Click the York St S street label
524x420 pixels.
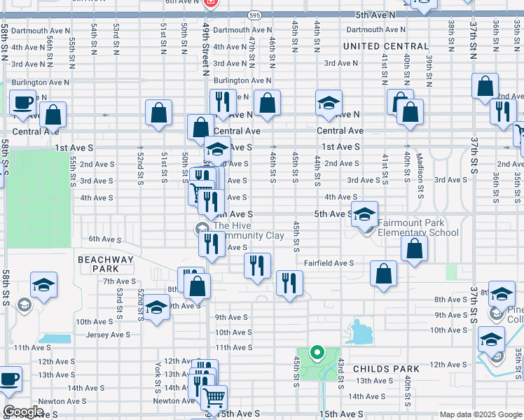point(158,377)
